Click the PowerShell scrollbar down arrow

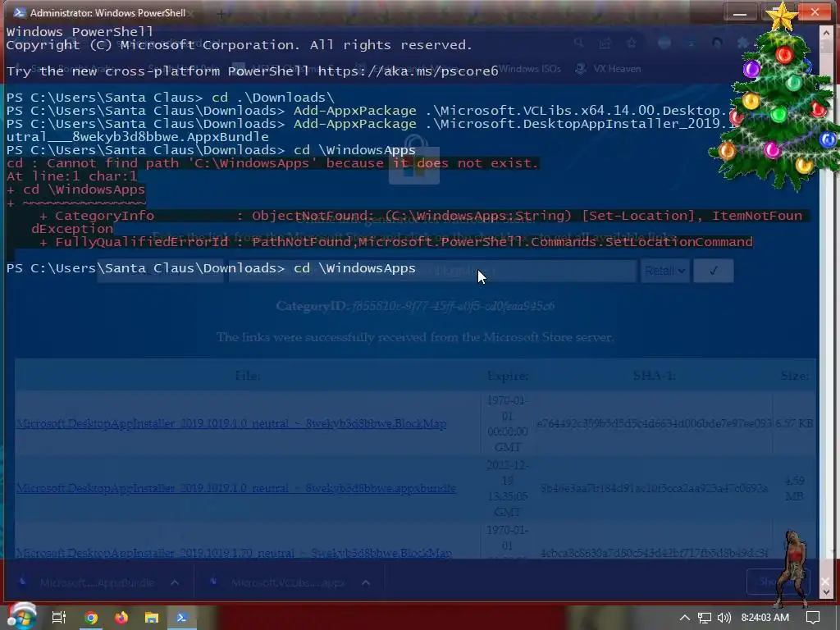(x=825, y=592)
